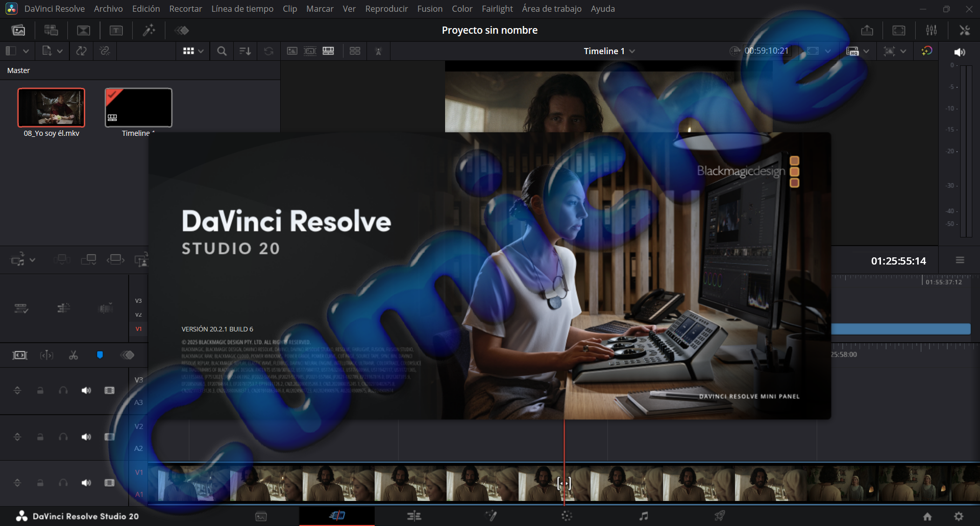The height and width of the screenshot is (526, 980).
Task: Click the sort media pool icon
Action: click(245, 51)
